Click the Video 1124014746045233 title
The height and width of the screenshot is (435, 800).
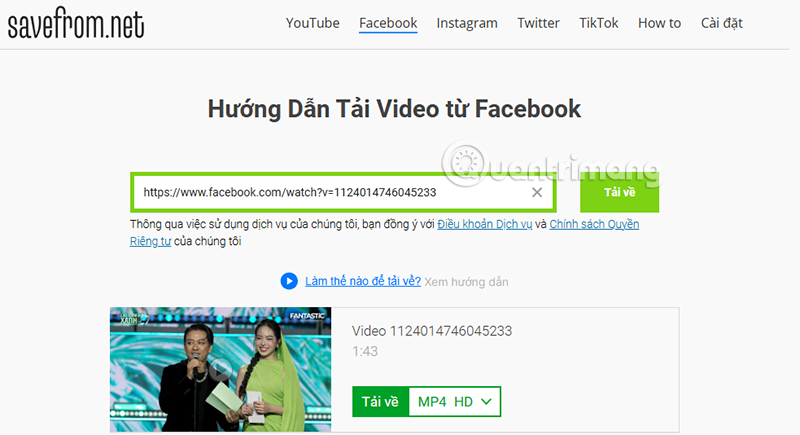coord(434,331)
